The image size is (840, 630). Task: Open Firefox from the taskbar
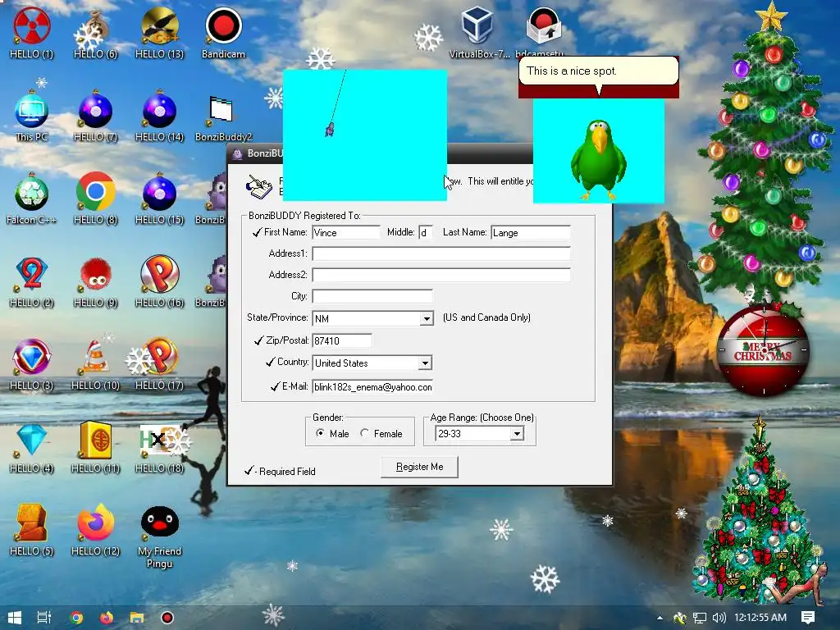pos(107,618)
